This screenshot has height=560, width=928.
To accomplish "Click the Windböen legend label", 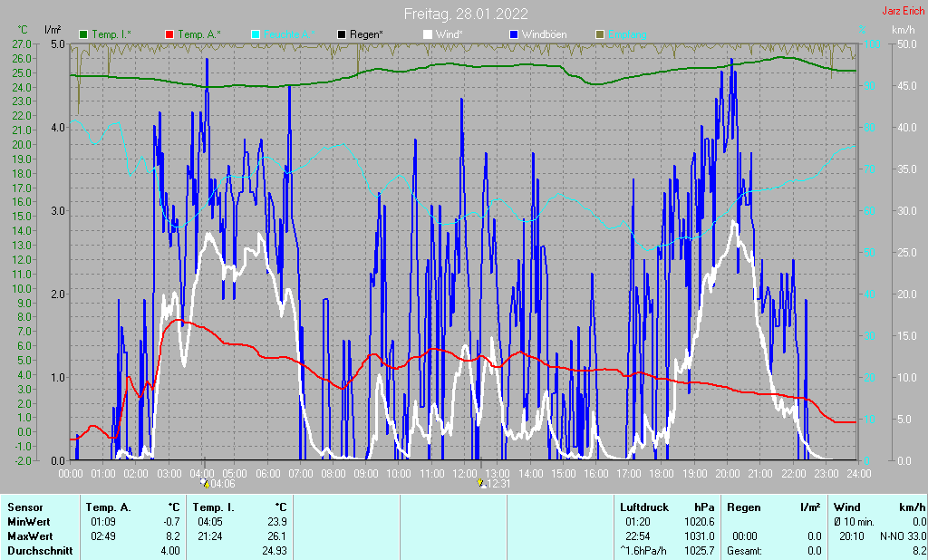I will coord(546,34).
